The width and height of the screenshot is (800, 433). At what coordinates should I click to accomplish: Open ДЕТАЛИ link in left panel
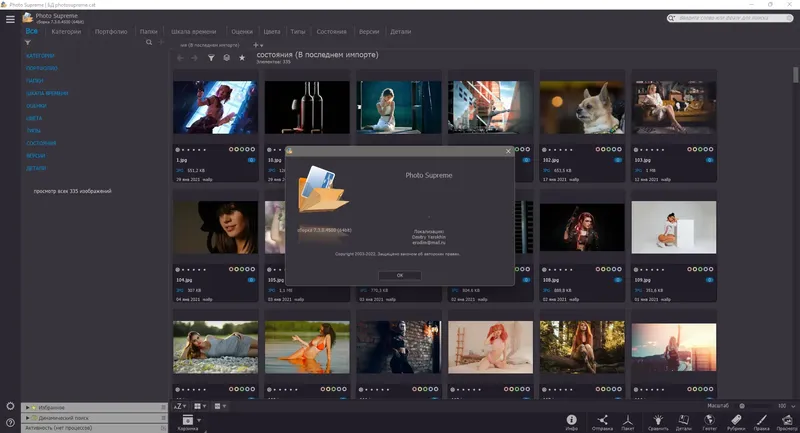(x=36, y=168)
